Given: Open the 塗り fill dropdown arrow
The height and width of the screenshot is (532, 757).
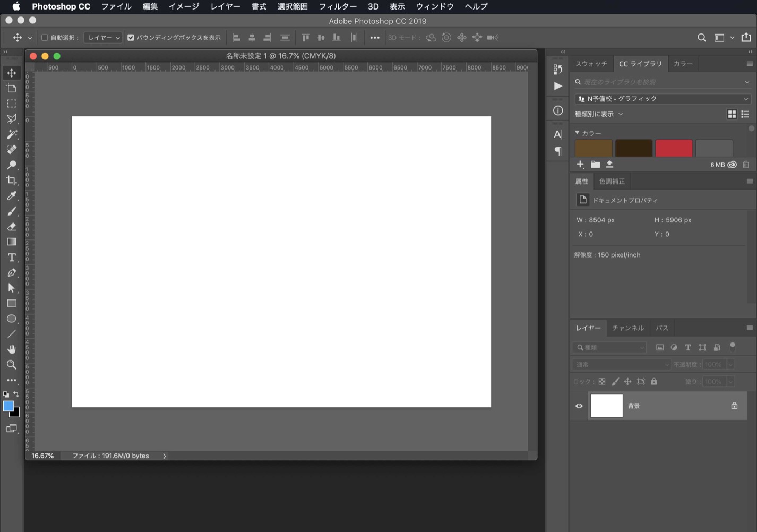Looking at the screenshot, I should click(x=730, y=381).
